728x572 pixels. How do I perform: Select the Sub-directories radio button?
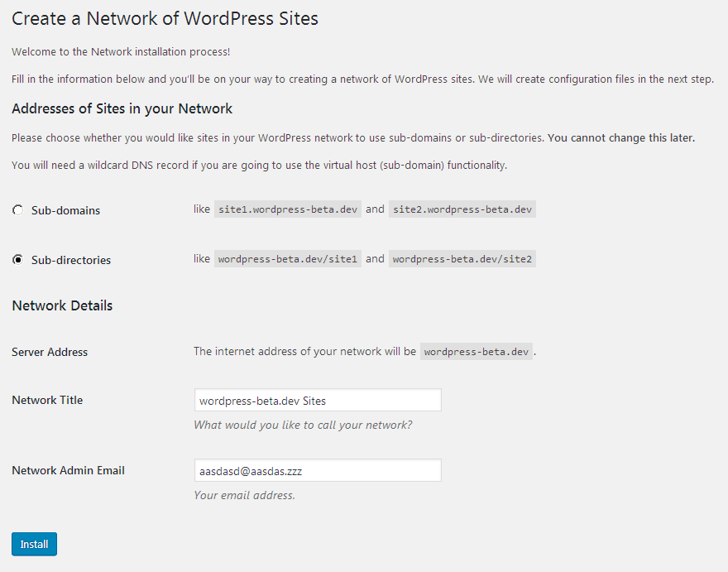[x=17, y=259]
